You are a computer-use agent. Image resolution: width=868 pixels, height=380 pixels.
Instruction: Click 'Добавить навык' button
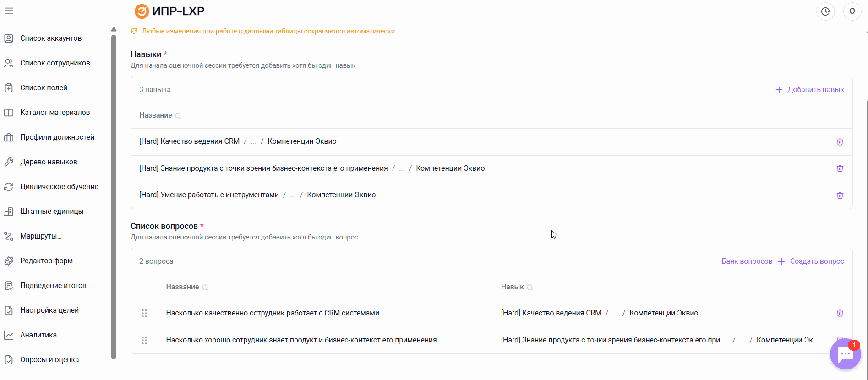(x=809, y=90)
